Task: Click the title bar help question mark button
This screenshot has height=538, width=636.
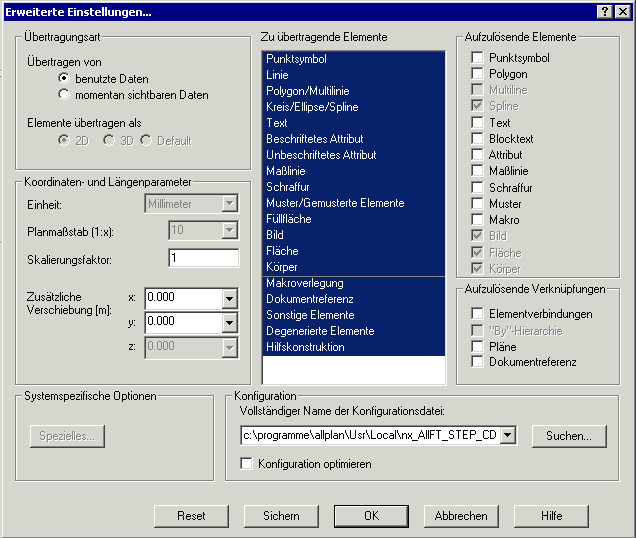Action: tap(604, 12)
